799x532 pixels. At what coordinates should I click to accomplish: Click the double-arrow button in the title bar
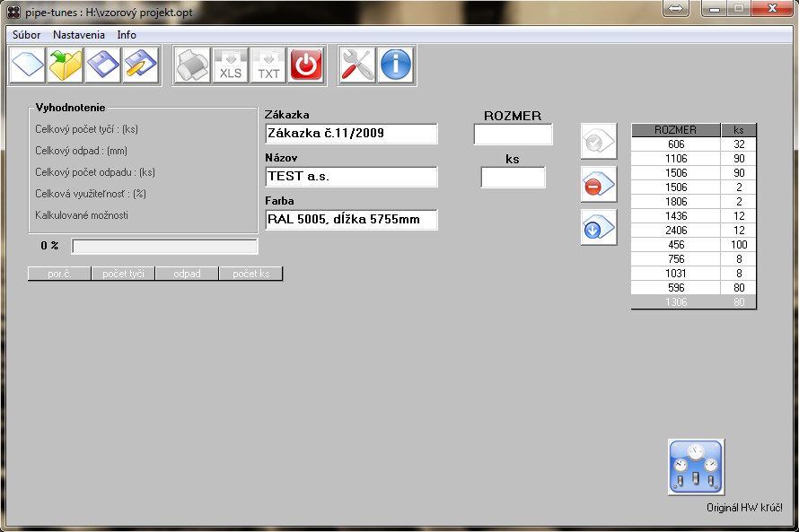click(x=676, y=9)
